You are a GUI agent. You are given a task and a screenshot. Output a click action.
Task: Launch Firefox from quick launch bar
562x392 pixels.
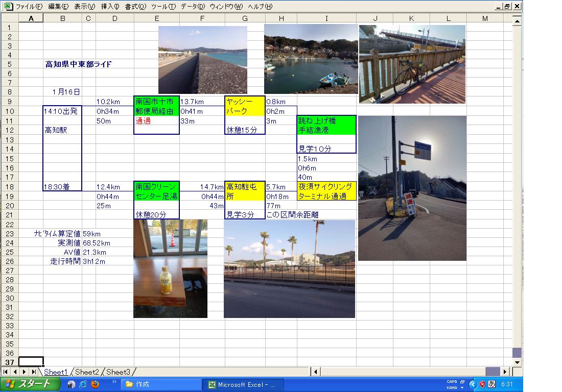tap(95, 384)
